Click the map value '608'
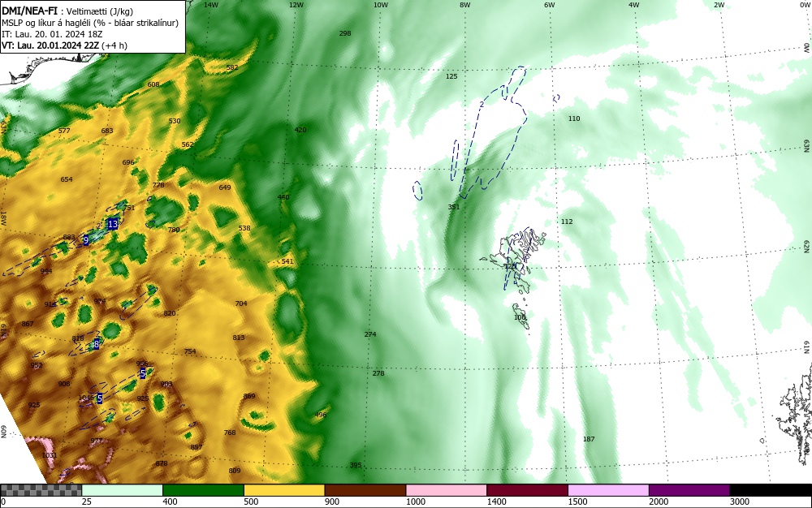This screenshot has height=508, width=812. click(x=153, y=84)
